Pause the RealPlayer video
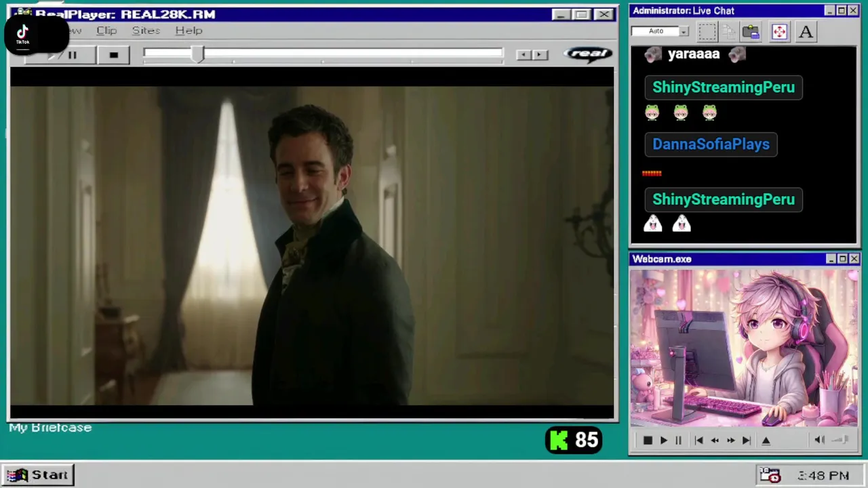The width and height of the screenshot is (868, 488). 73,55
